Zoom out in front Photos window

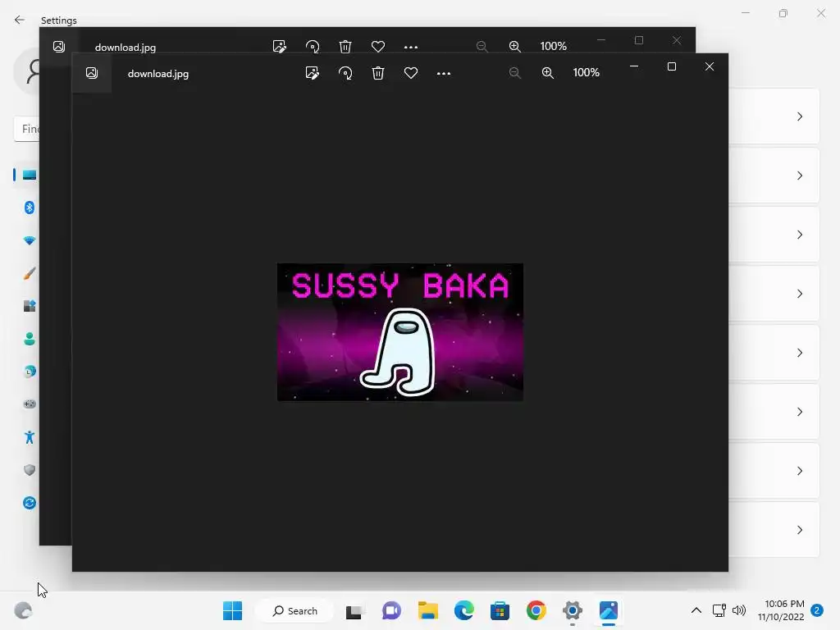(x=515, y=73)
